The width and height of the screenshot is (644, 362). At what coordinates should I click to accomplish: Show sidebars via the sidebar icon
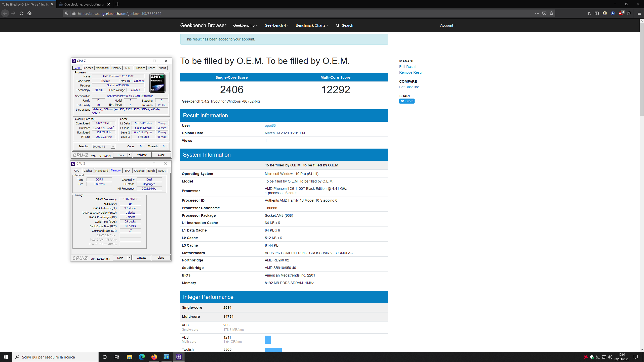pos(597,13)
